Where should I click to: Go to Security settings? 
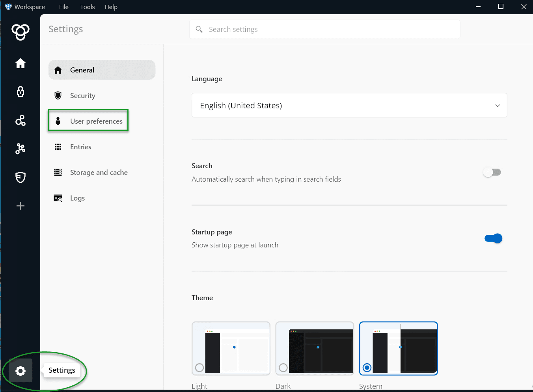[x=82, y=96]
